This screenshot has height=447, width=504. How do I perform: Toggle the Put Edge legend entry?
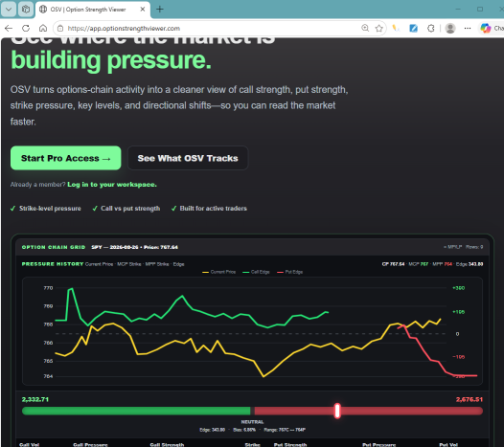[289, 272]
